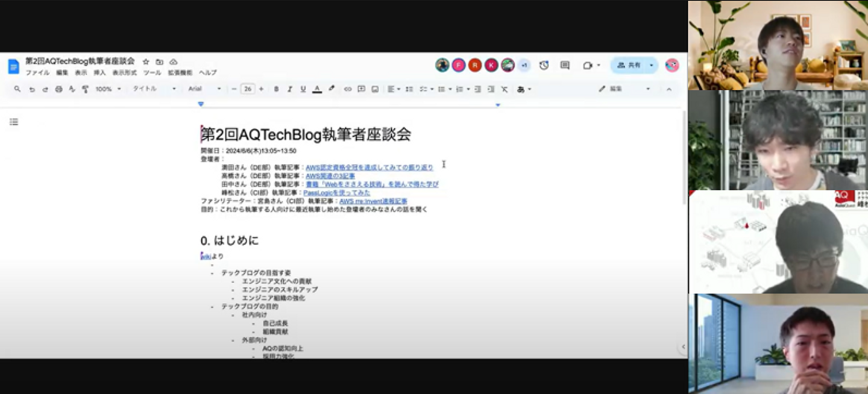The width and height of the screenshot is (868, 394).
Task: Open the checklist dropdown
Action: [x=426, y=89]
